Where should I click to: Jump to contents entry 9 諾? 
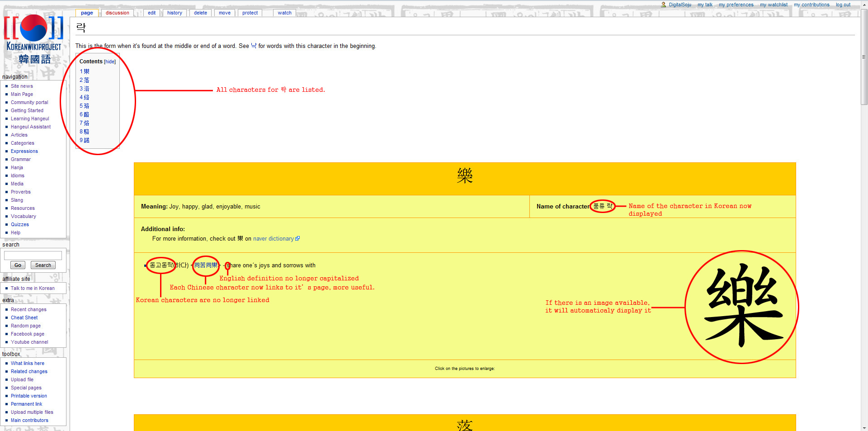(x=85, y=140)
